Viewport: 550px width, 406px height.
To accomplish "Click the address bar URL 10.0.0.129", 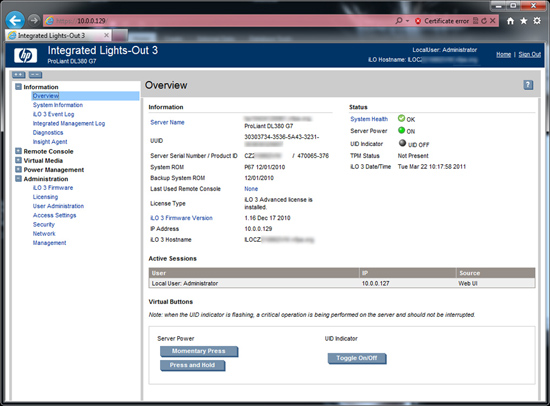I will (91, 21).
